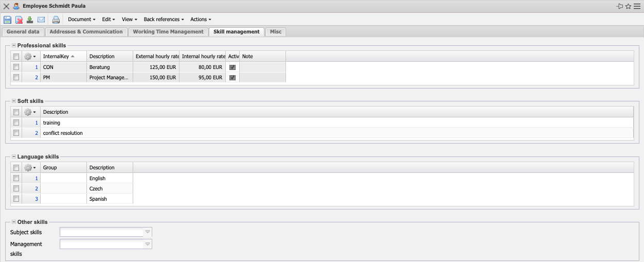Screen dimensions: 644x262
Task: Click the Beratung description cell
Action: [x=110, y=67]
